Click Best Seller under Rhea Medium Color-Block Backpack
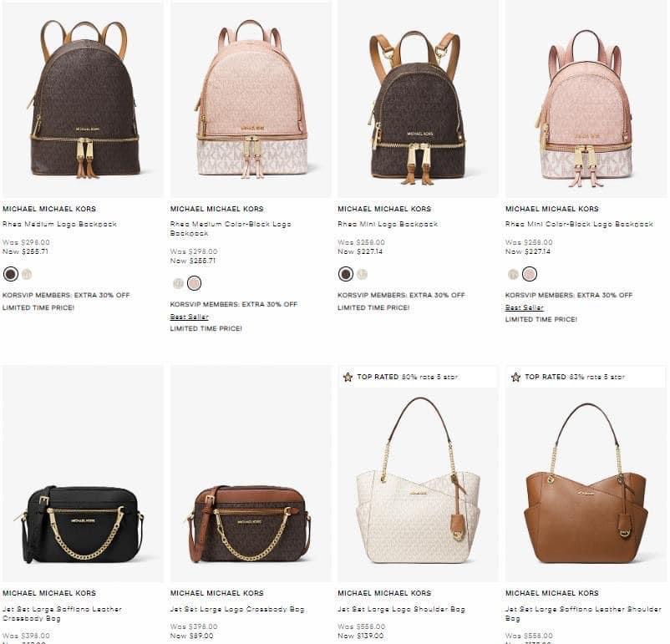 [x=190, y=317]
